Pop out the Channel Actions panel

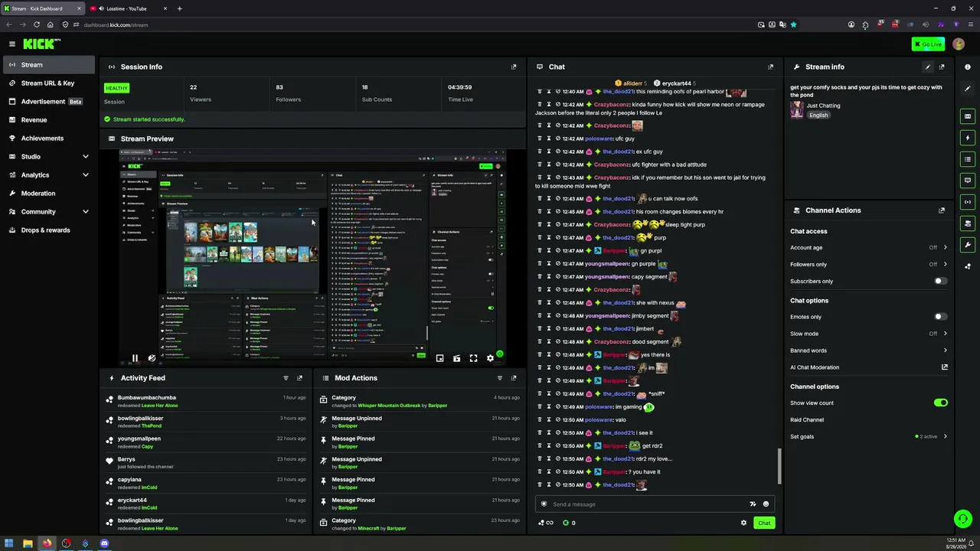tap(942, 210)
